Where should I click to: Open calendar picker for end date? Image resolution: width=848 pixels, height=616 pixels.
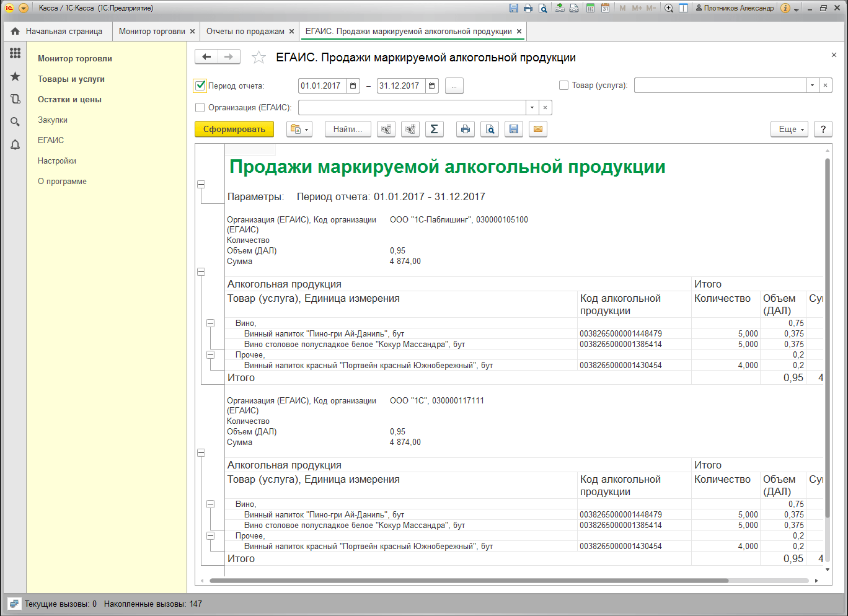point(432,86)
